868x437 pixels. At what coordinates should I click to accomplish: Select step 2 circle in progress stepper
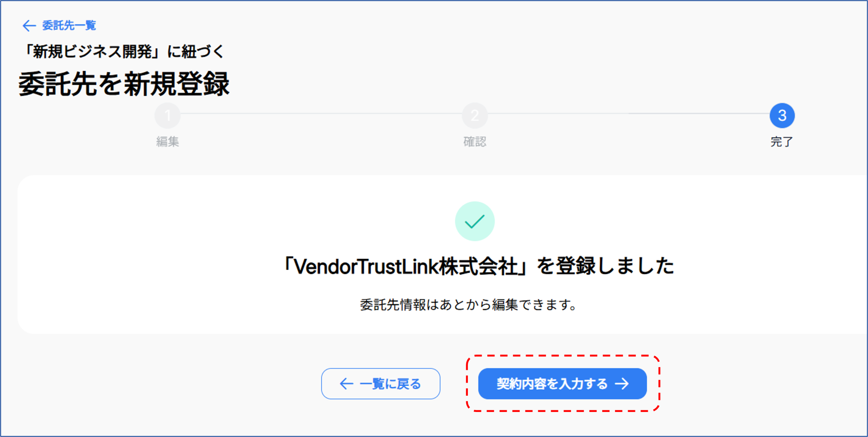click(x=475, y=116)
